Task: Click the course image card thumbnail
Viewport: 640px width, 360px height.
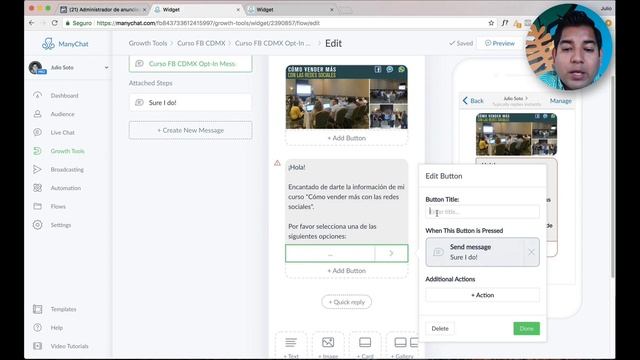Action: (x=347, y=97)
